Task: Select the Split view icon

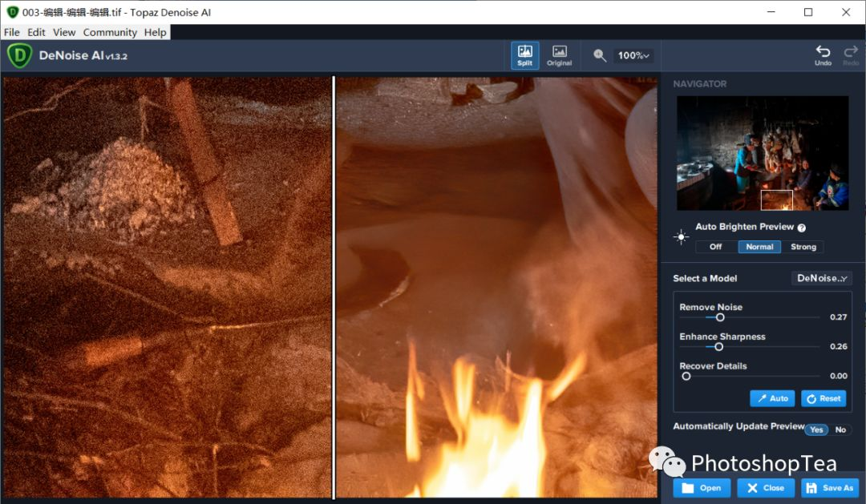Action: [x=524, y=55]
